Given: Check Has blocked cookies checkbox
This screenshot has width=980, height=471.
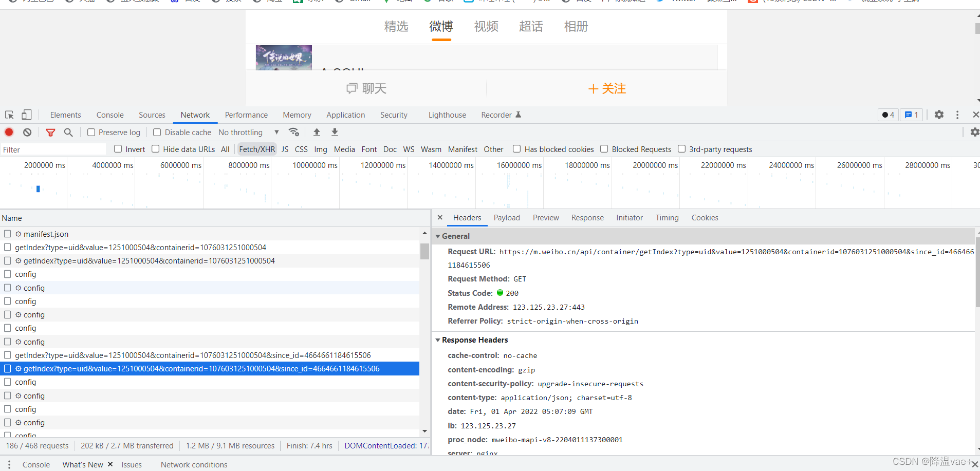Looking at the screenshot, I should point(517,149).
